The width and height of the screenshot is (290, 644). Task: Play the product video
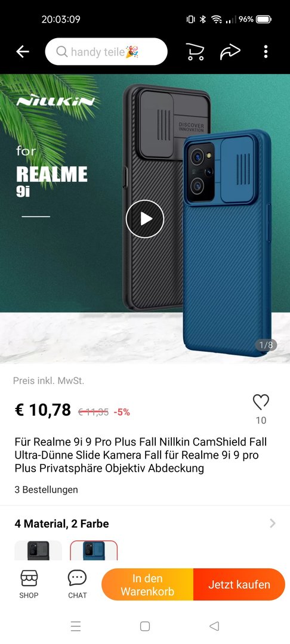pos(145,219)
